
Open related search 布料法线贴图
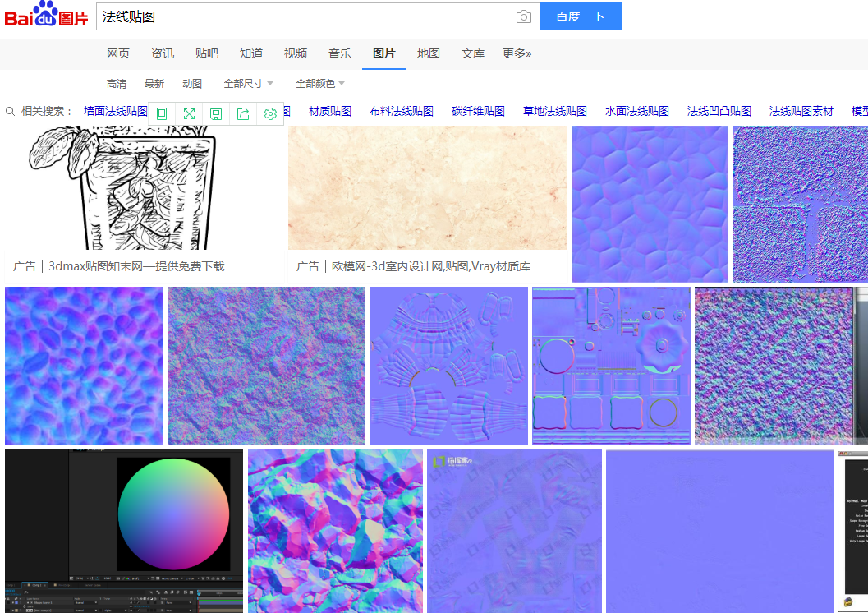[402, 111]
